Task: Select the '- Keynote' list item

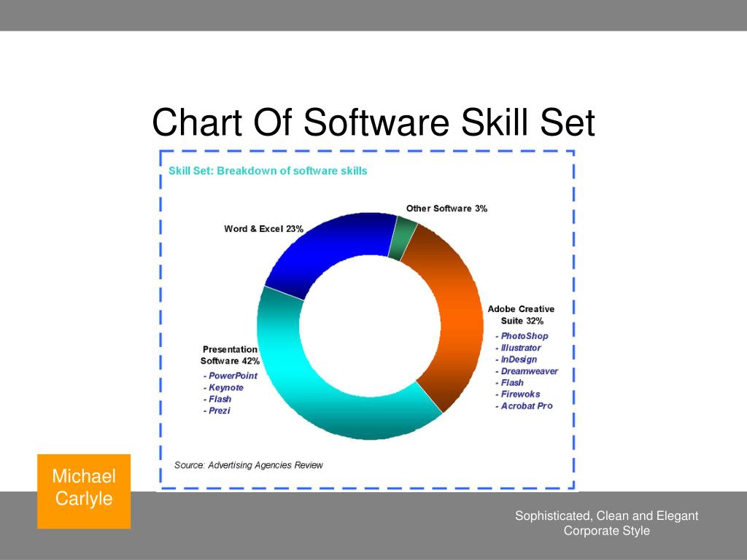Action: click(x=223, y=388)
